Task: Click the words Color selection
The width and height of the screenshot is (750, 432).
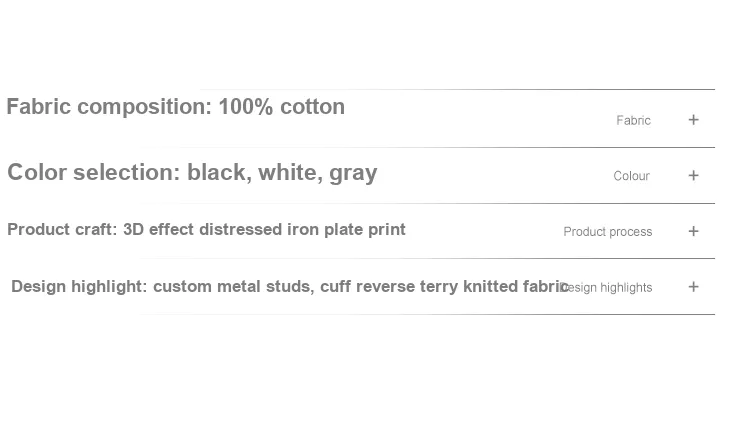Action: click(x=94, y=172)
